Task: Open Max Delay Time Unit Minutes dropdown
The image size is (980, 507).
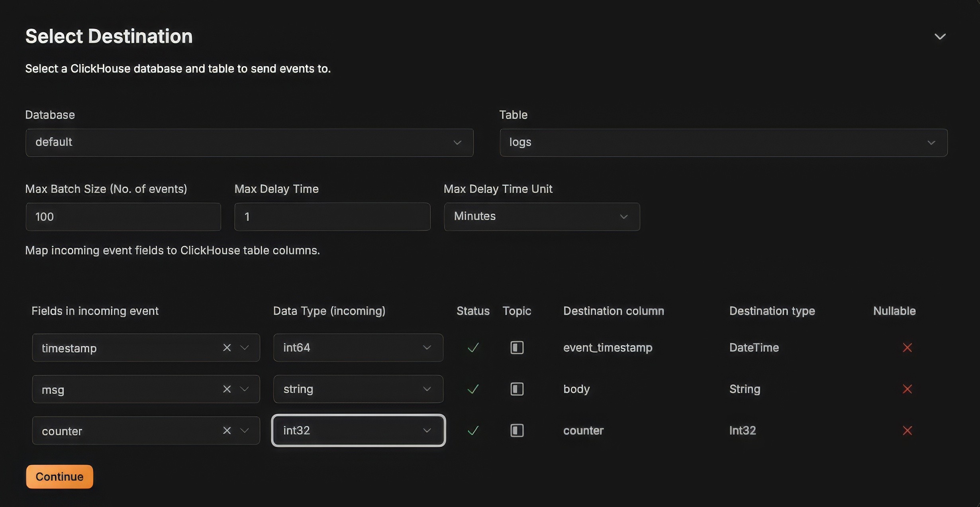Action: click(542, 216)
